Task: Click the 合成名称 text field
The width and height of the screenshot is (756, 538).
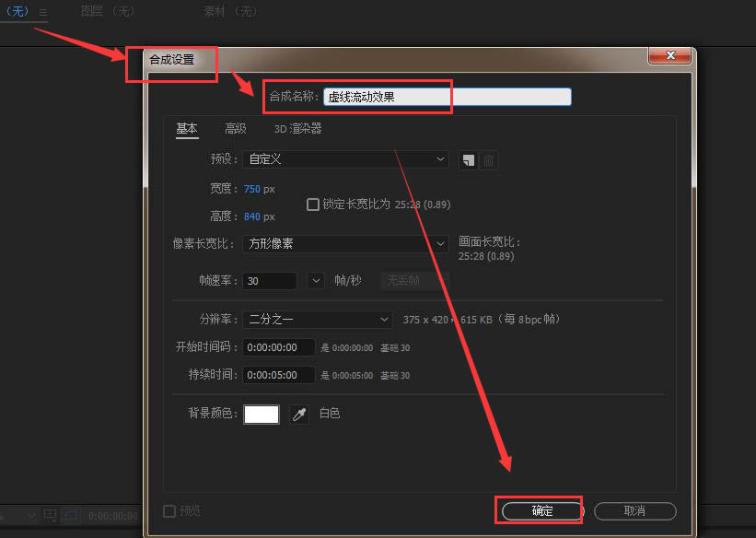Action: click(x=447, y=97)
